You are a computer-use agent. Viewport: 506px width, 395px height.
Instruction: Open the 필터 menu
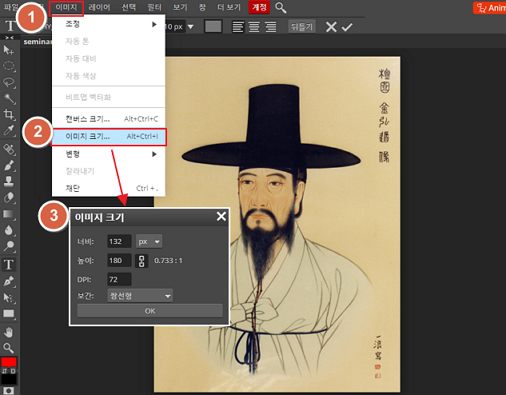(x=154, y=7)
